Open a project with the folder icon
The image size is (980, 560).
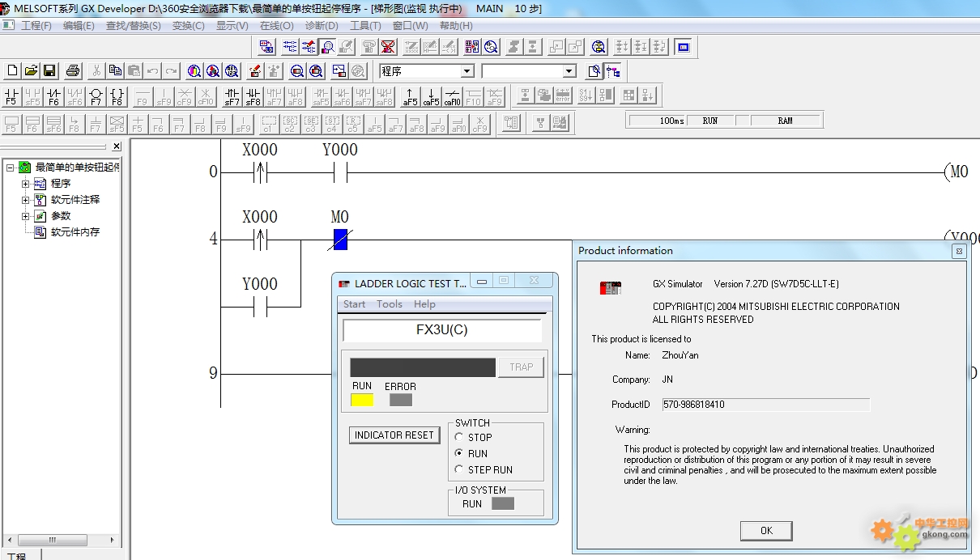[31, 71]
